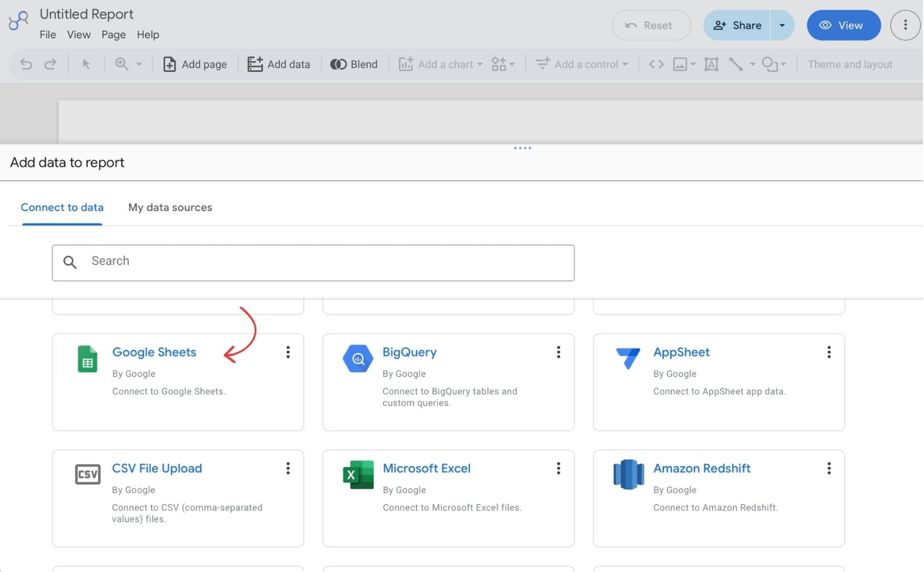Expand the line type dropdown arrow

coord(752,65)
